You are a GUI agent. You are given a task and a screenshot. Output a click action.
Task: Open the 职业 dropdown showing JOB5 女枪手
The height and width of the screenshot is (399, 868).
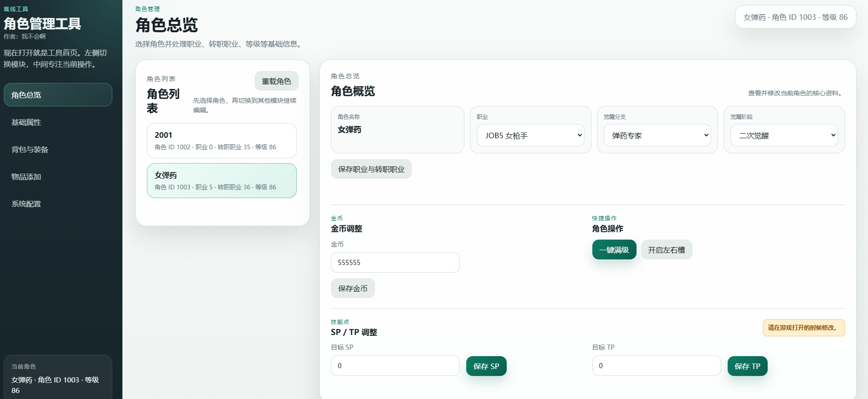coord(530,135)
